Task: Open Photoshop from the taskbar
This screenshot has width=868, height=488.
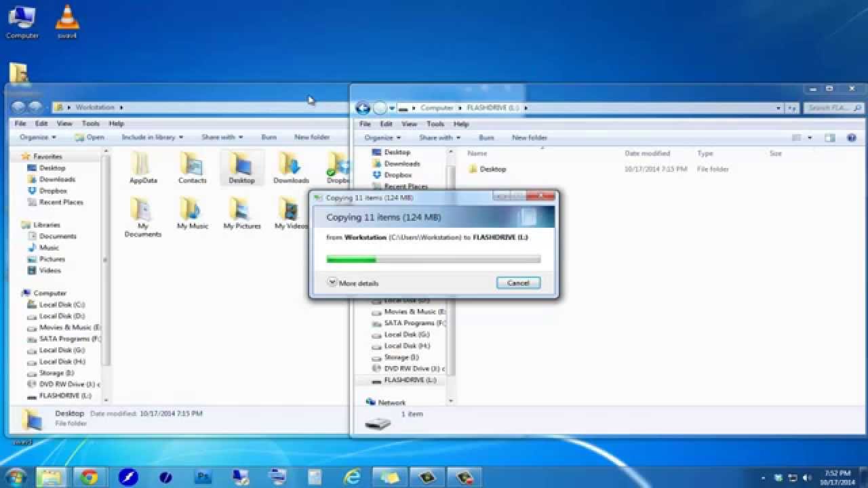Action: pos(203,477)
